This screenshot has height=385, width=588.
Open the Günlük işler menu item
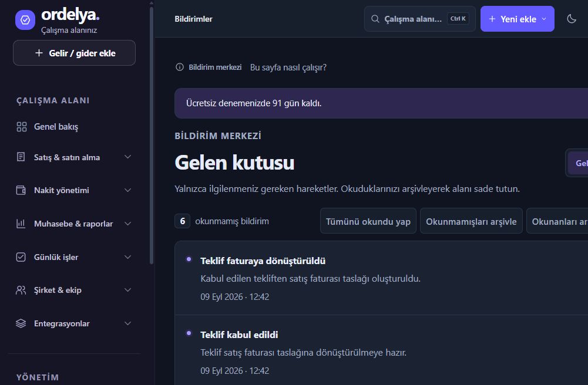pos(74,257)
